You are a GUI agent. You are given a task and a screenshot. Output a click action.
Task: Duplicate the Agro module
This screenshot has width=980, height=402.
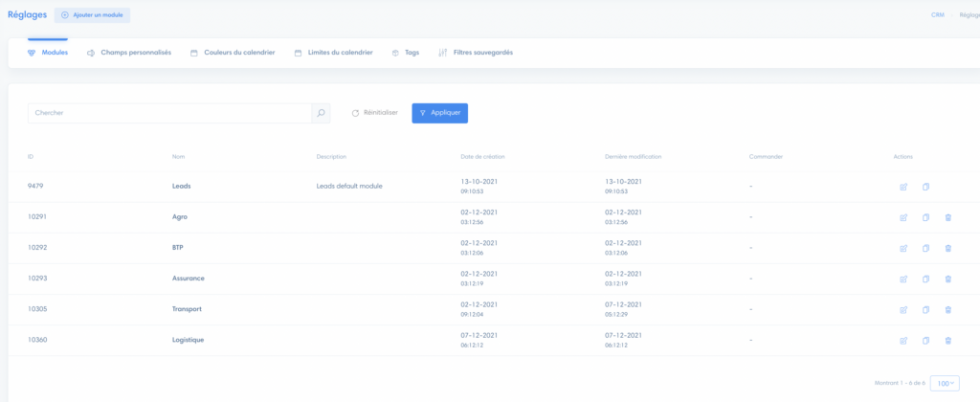[x=925, y=217]
